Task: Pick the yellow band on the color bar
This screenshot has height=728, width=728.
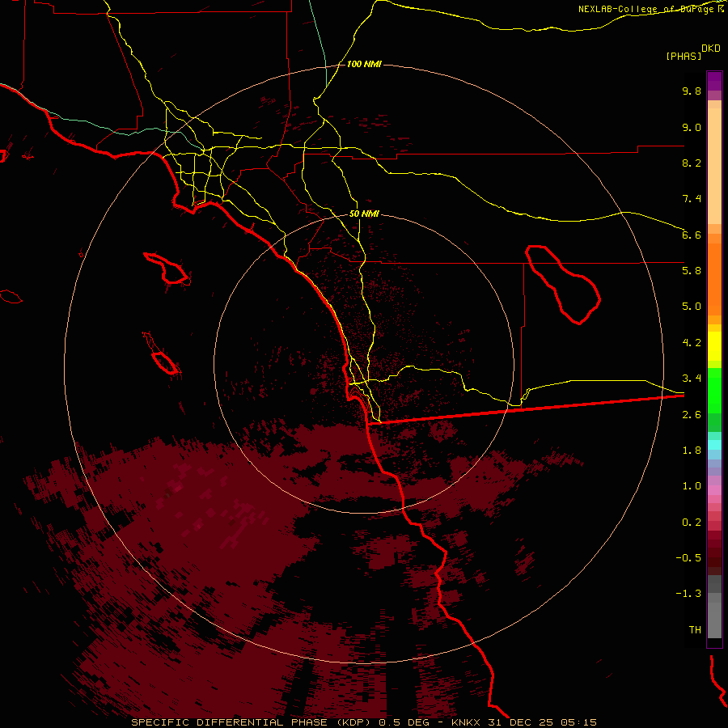Action: point(714,346)
